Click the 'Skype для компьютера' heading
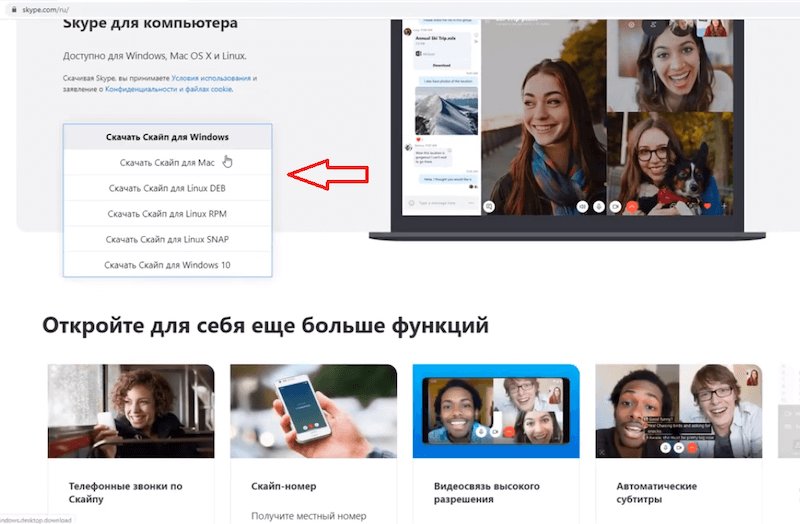800x524 pixels. (x=150, y=23)
